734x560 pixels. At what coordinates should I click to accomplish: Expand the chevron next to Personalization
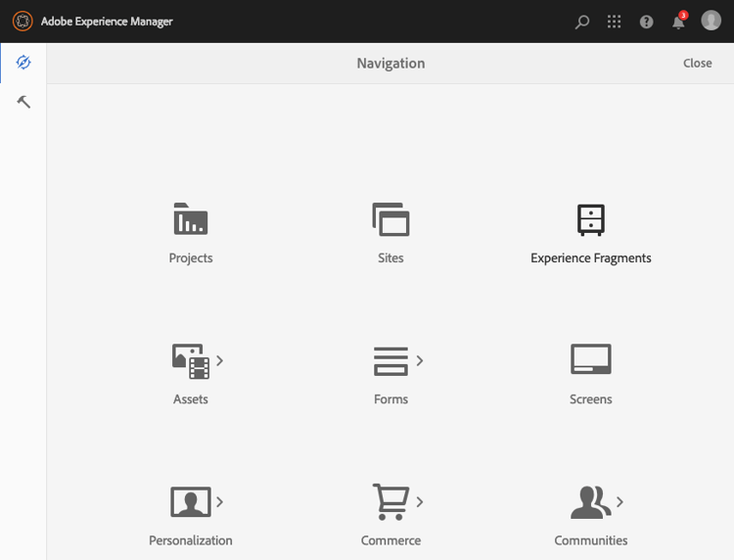click(219, 502)
